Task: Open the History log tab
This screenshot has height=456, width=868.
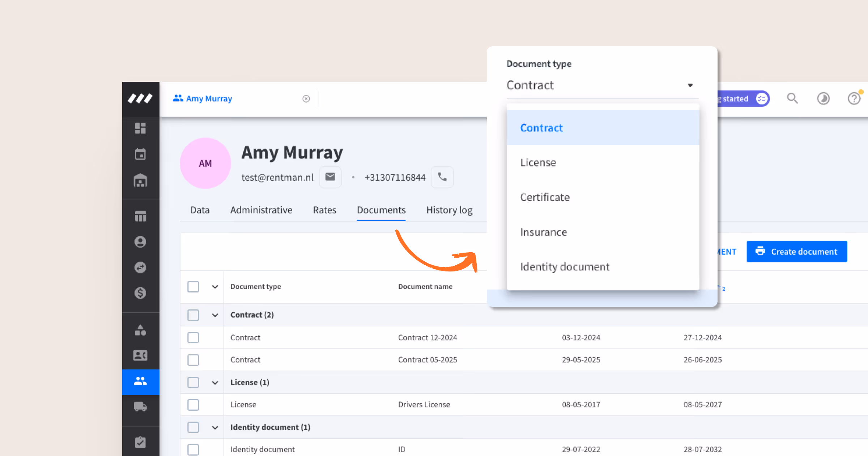Action: click(449, 210)
